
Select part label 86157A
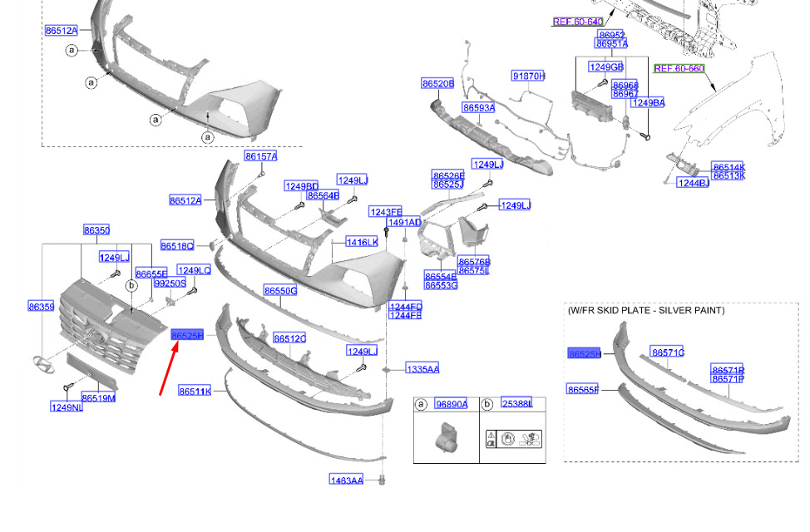click(x=260, y=156)
